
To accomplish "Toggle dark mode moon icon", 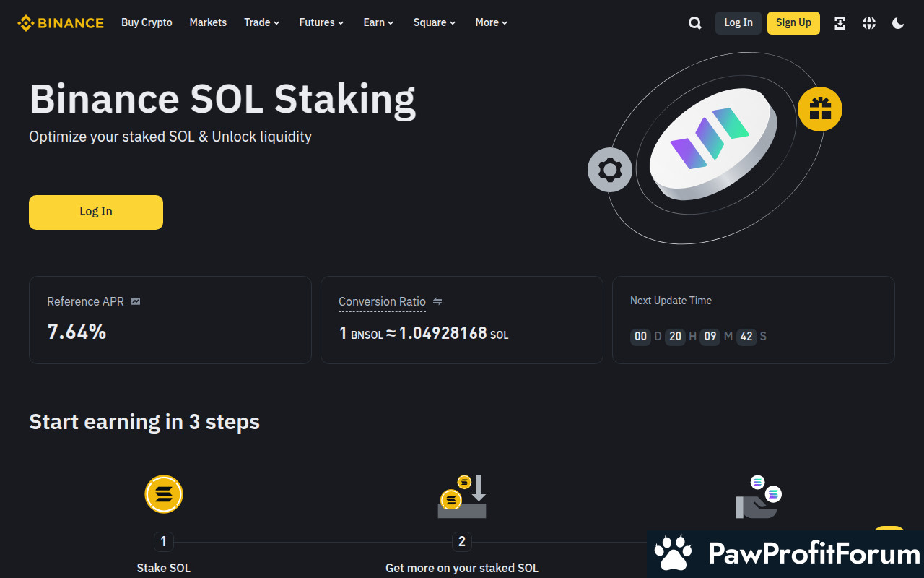I will [x=898, y=23].
